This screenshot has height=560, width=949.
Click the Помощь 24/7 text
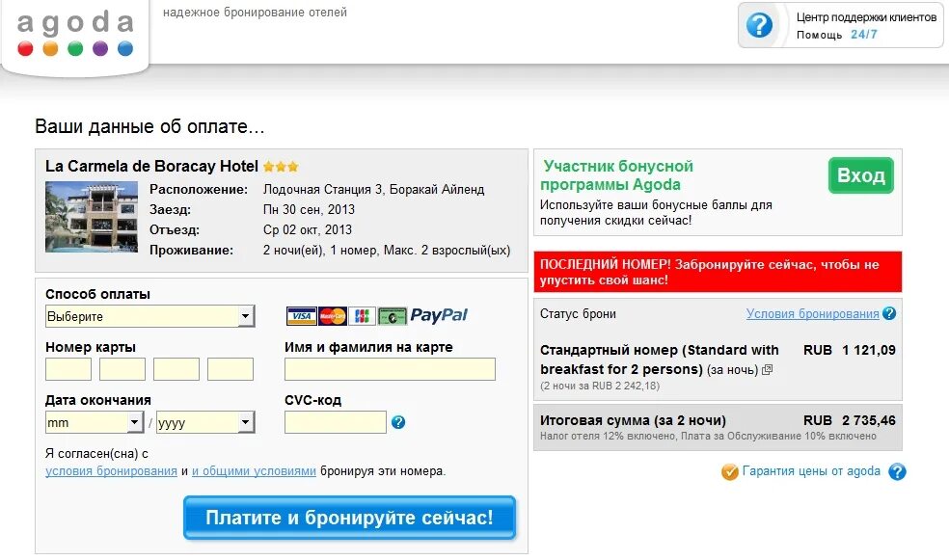coord(836,35)
